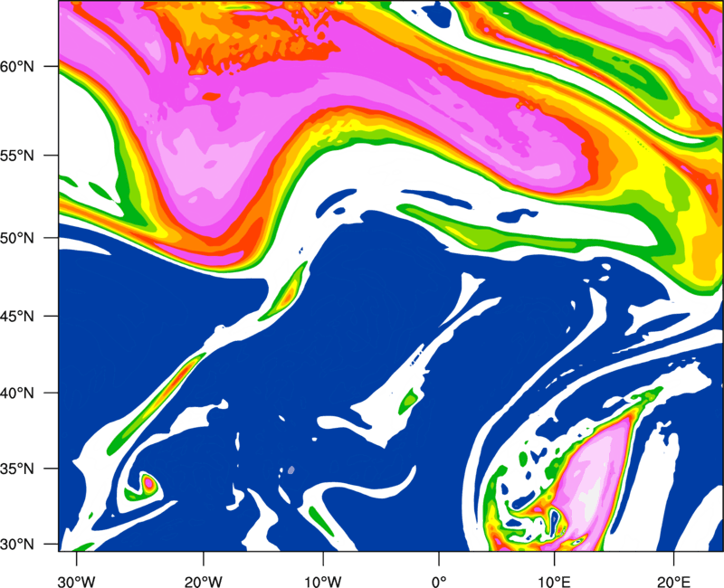
Task: Click the 35°N latitude label
Action: point(17,469)
